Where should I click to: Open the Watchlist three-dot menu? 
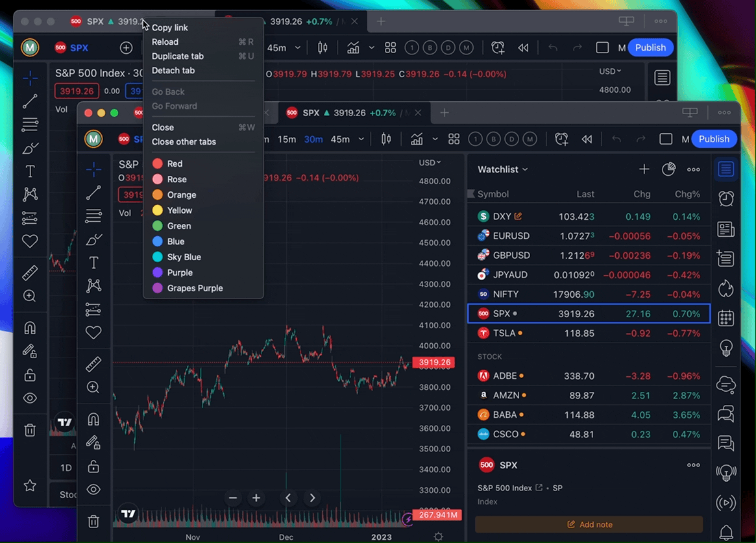693,169
